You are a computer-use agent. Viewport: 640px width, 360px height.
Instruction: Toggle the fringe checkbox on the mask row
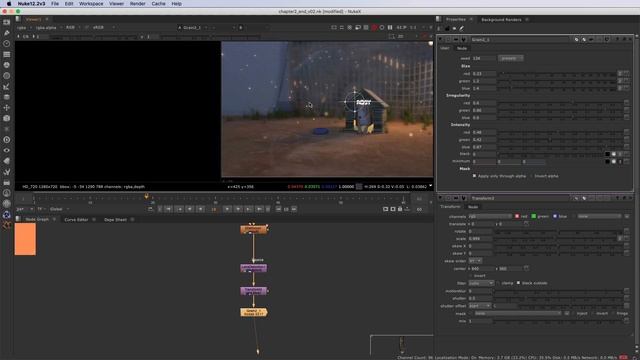click(613, 313)
